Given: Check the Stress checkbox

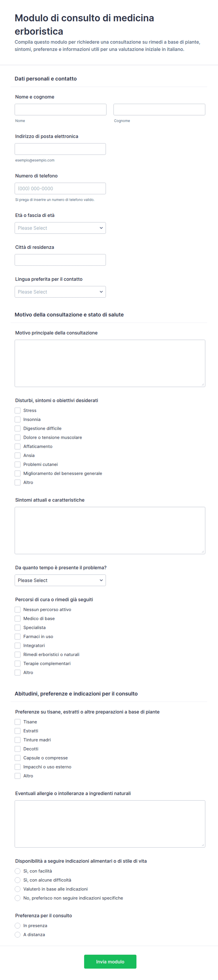Looking at the screenshot, I should pyautogui.click(x=18, y=411).
